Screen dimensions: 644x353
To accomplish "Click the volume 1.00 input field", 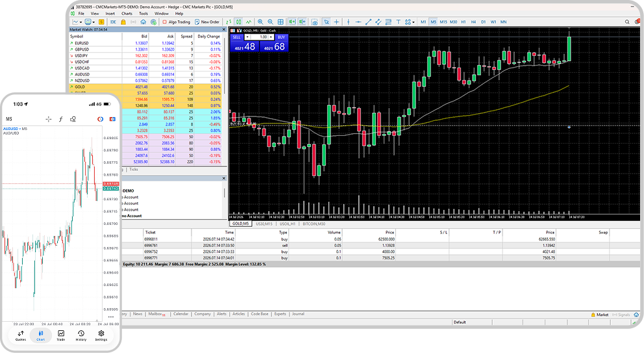I will point(259,37).
